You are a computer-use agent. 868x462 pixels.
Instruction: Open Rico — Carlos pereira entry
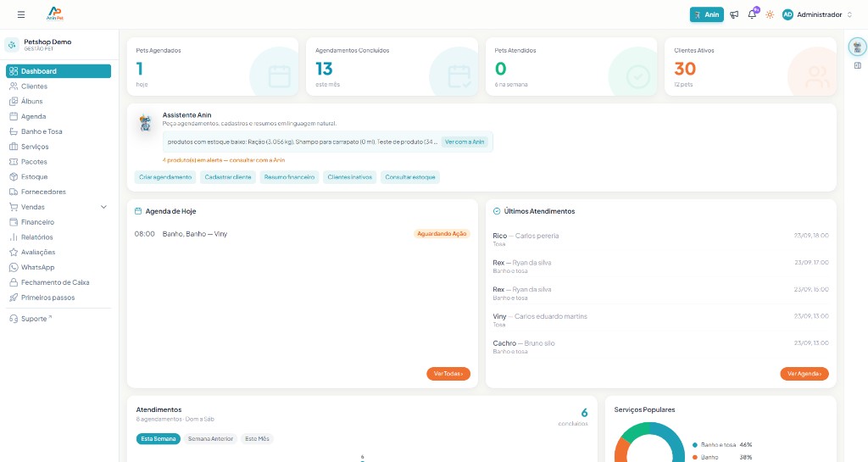tap(661, 239)
